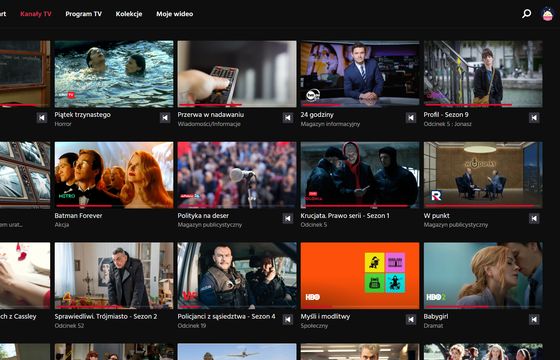The width and height of the screenshot is (560, 360).
Task: Click Sprawiedliwi. Trójmiasto - Sezon 2 title
Action: [x=106, y=316]
